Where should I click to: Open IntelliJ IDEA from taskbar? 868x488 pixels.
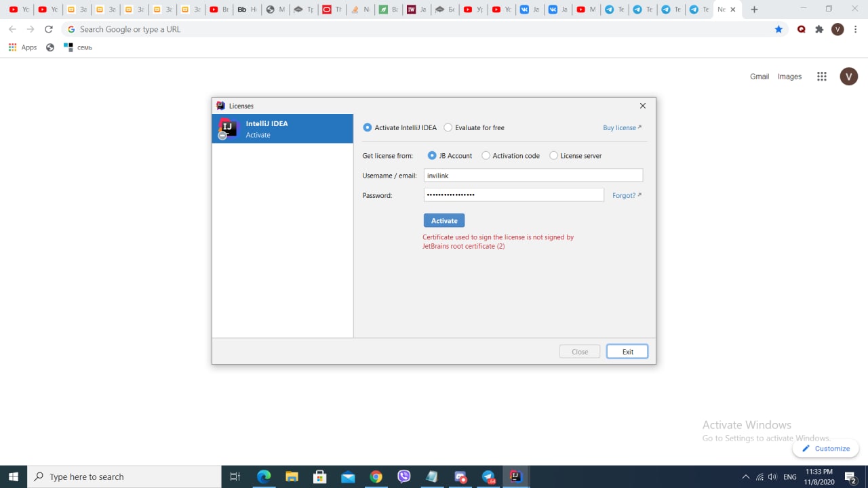pyautogui.click(x=516, y=476)
